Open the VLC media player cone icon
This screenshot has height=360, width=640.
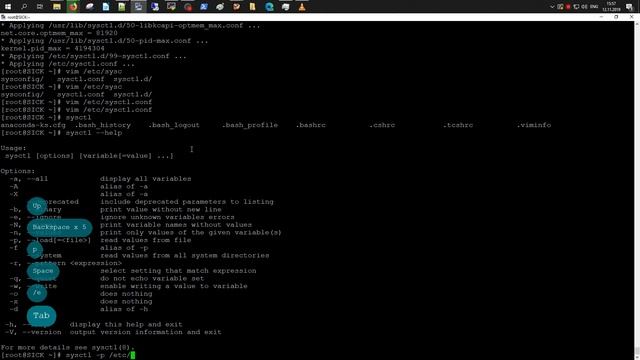pyautogui.click(x=302, y=7)
